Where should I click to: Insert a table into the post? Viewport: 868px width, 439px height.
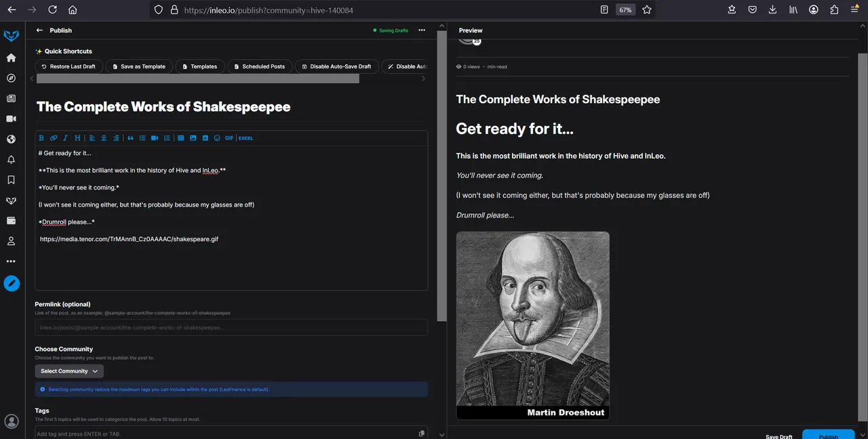[181, 138]
